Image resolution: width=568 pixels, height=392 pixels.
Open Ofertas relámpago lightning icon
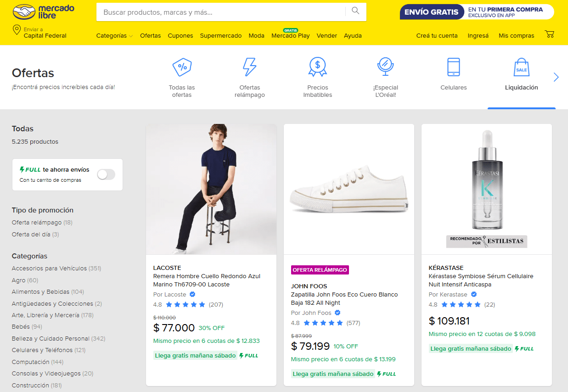tap(249, 67)
